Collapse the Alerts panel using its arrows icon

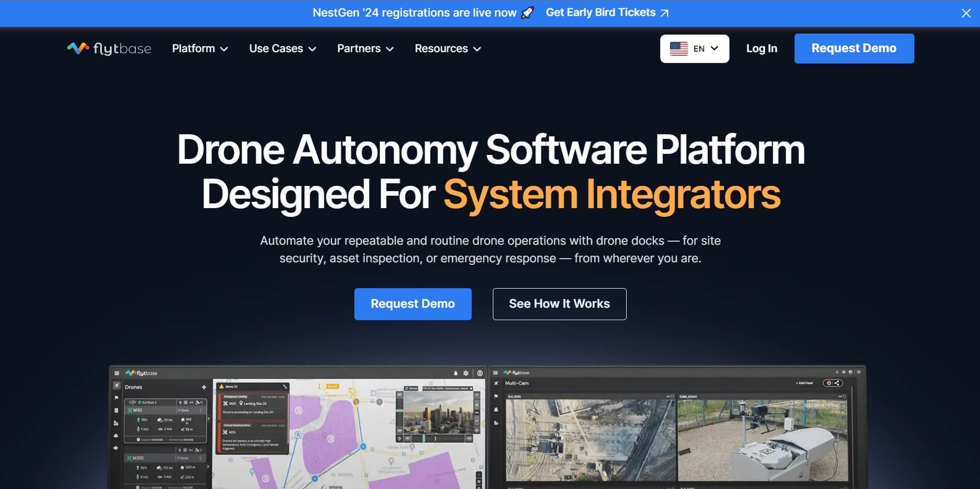coord(285,386)
